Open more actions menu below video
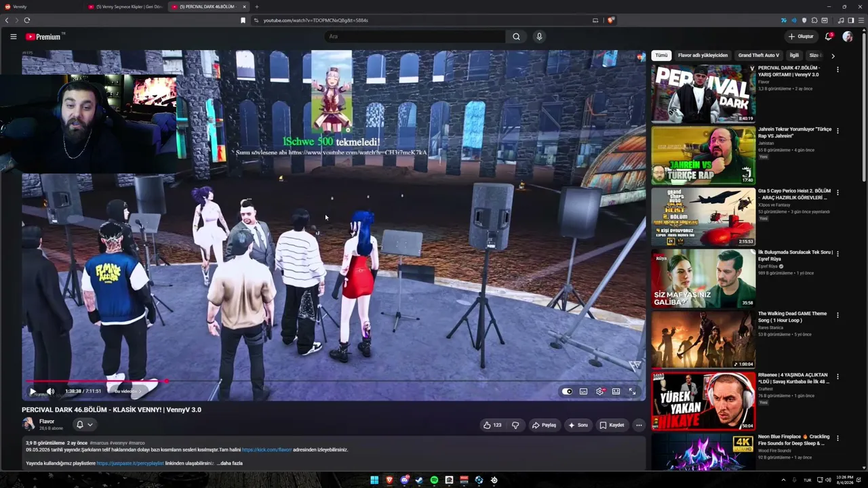 tap(639, 425)
